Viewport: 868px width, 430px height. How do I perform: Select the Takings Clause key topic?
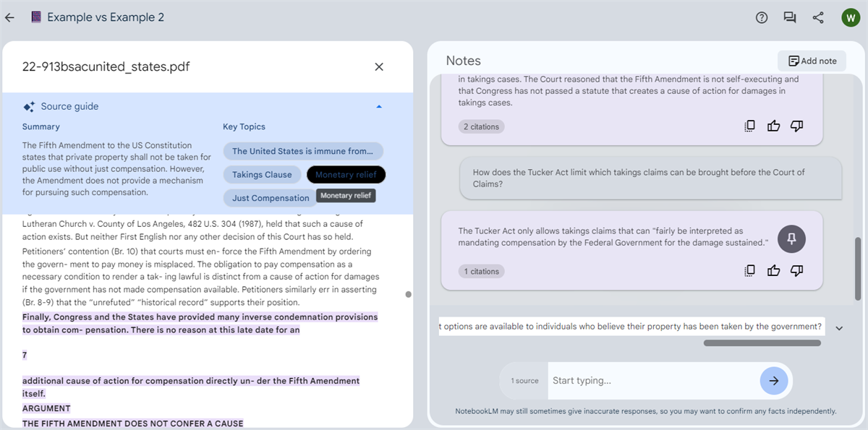pyautogui.click(x=262, y=174)
